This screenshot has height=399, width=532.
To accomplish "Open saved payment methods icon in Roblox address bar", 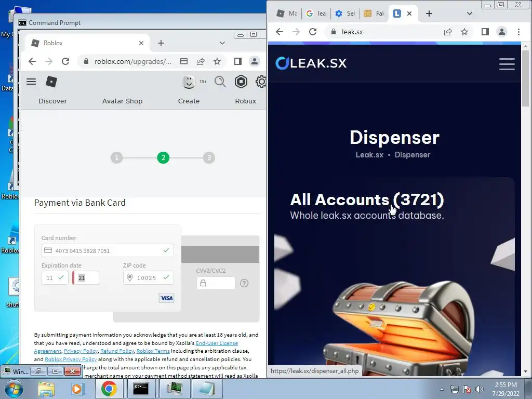I will pyautogui.click(x=184, y=61).
